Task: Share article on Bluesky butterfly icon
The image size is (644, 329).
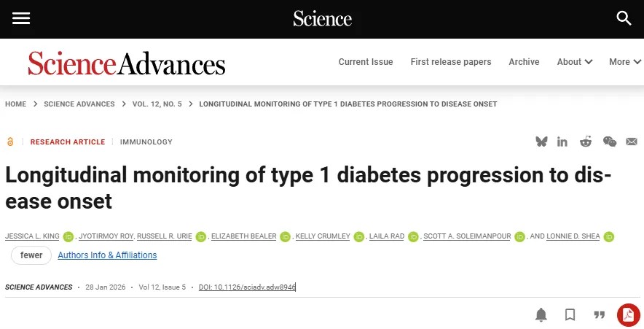Action: [541, 142]
